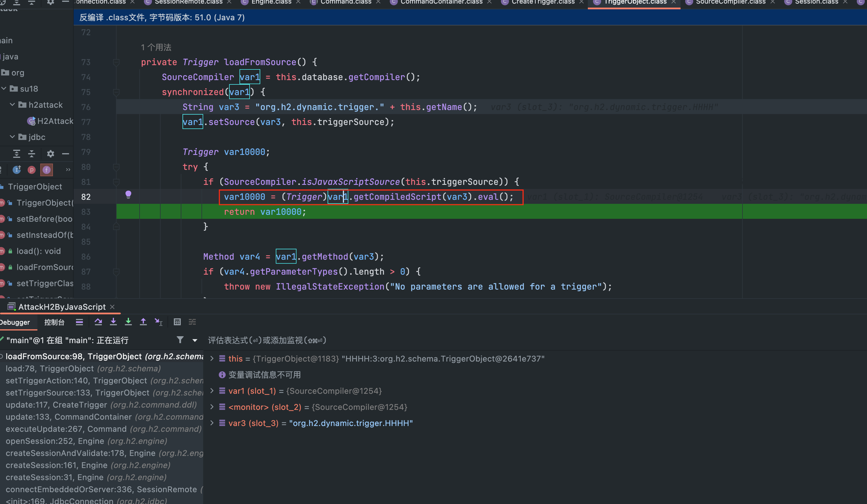The height and width of the screenshot is (504, 867).
Task: Click Trace Current Stream Chain icon
Action: [x=192, y=322]
